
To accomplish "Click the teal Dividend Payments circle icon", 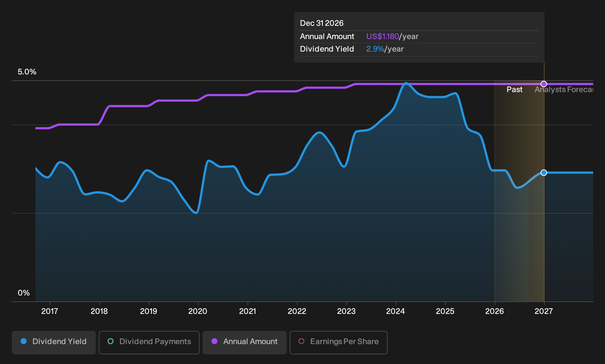I will (111, 342).
